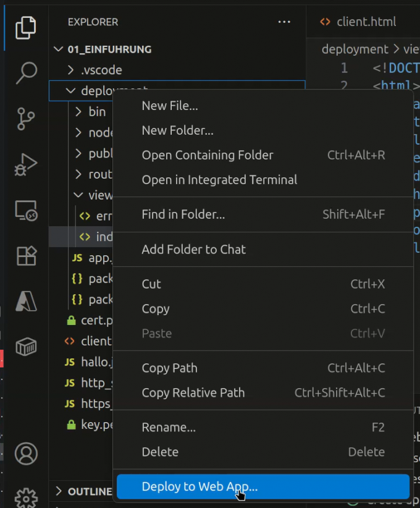Open the Accounts icon in activity bar
This screenshot has width=420, height=508.
pyautogui.click(x=26, y=453)
